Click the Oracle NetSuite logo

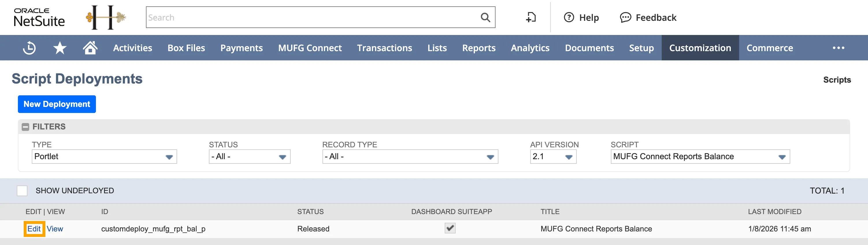tap(39, 18)
